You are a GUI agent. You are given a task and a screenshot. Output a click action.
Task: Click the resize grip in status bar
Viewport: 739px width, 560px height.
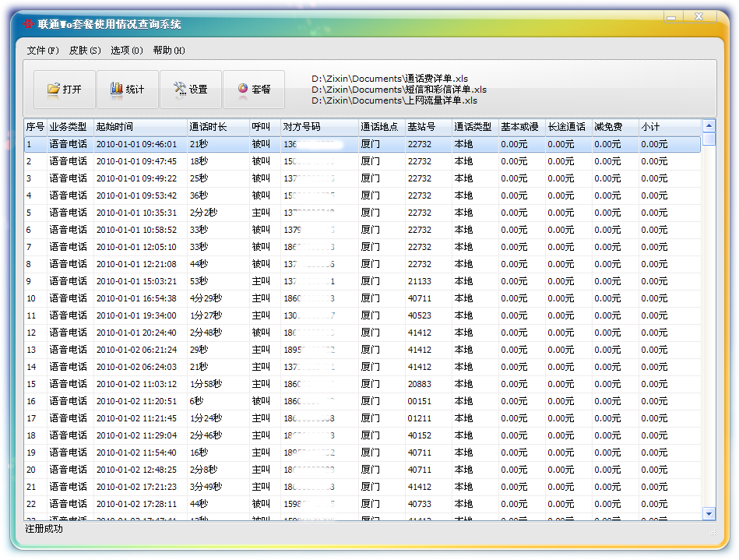point(712,532)
